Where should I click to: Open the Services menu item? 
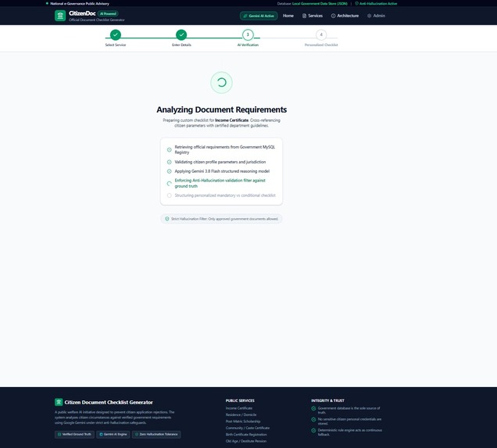[x=313, y=16]
